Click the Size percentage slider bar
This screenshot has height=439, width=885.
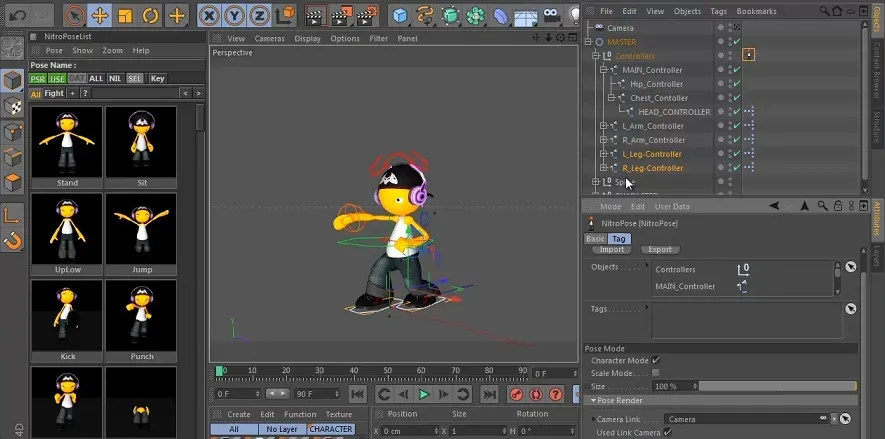[x=776, y=386]
